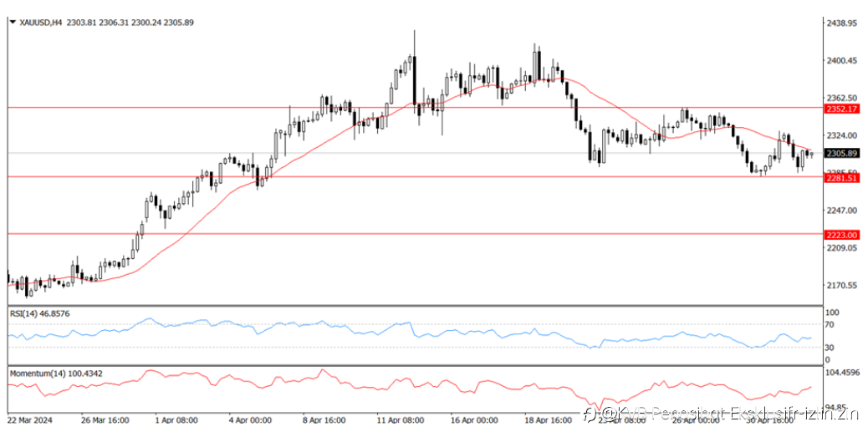
Task: Click the 4 Apr 00:00 time label
Action: pyautogui.click(x=249, y=420)
